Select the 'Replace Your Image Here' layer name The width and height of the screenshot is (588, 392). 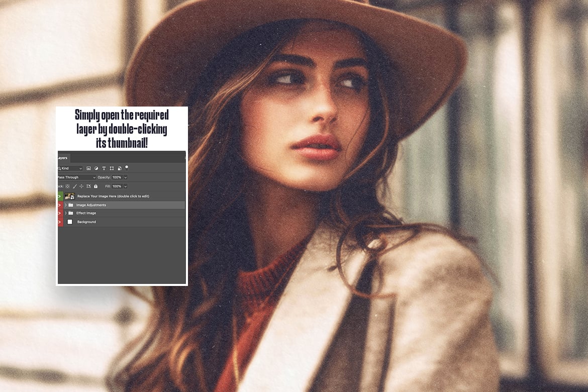(x=113, y=196)
